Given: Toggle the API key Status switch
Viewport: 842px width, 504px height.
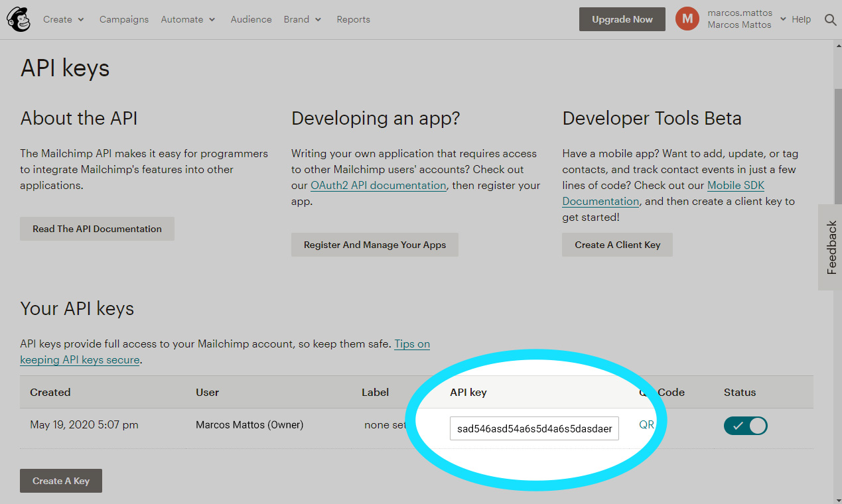Looking at the screenshot, I should 746,426.
